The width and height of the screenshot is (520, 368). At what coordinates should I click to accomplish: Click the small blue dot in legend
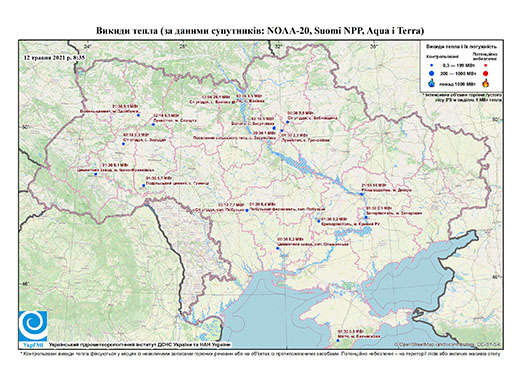click(x=432, y=65)
